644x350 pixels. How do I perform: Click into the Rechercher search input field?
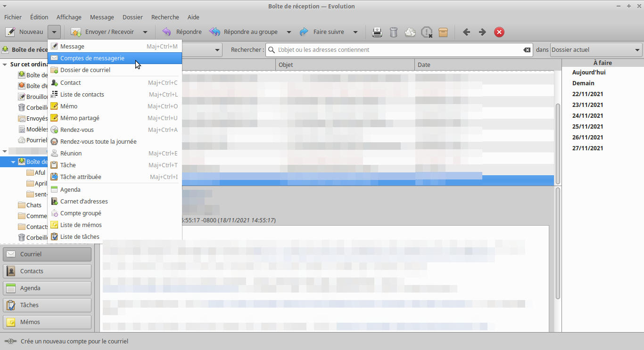click(396, 50)
